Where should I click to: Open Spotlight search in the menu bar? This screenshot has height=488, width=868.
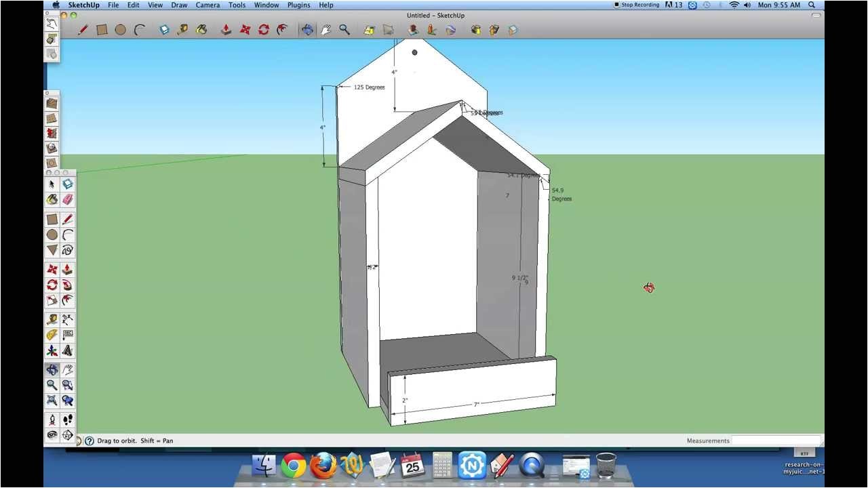coord(812,5)
